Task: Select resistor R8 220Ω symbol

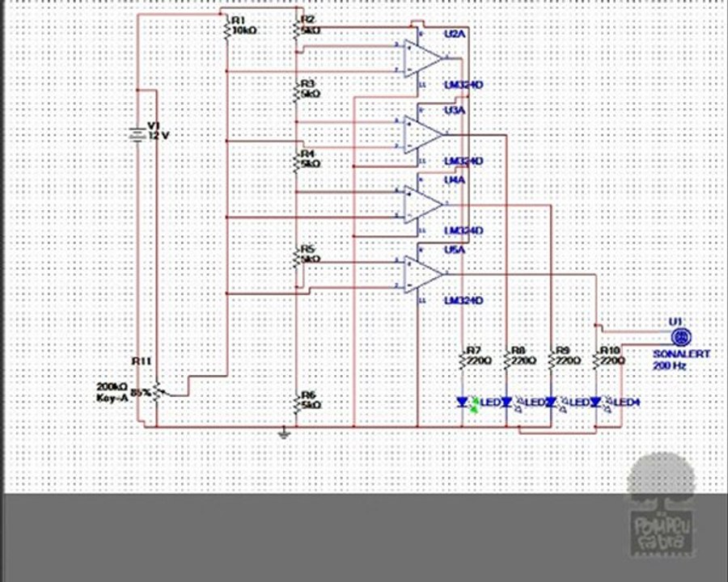Action: (x=506, y=359)
